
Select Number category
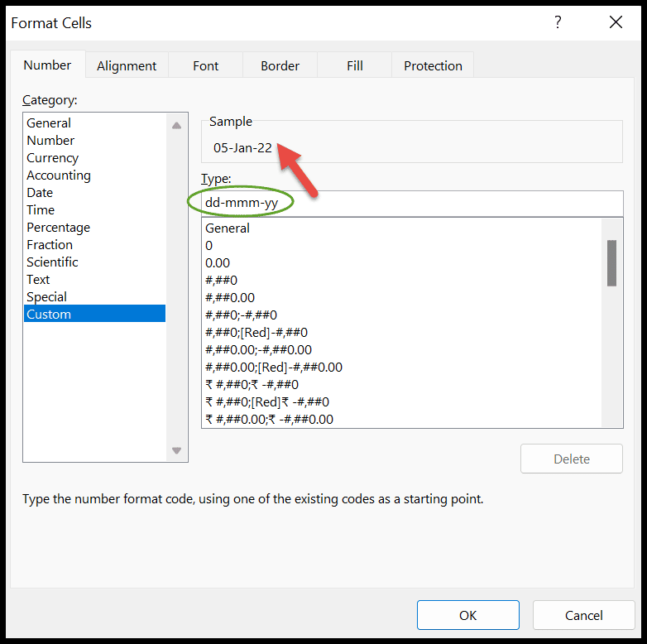95,141
